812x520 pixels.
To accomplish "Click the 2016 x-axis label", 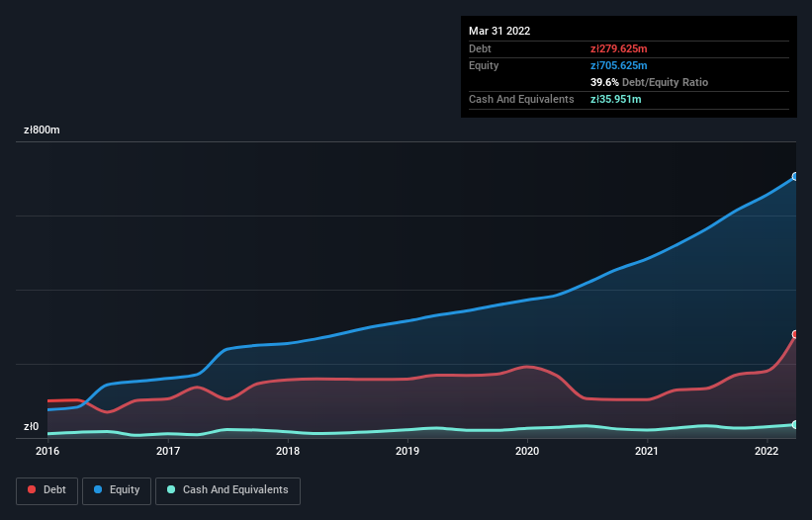I will click(47, 451).
